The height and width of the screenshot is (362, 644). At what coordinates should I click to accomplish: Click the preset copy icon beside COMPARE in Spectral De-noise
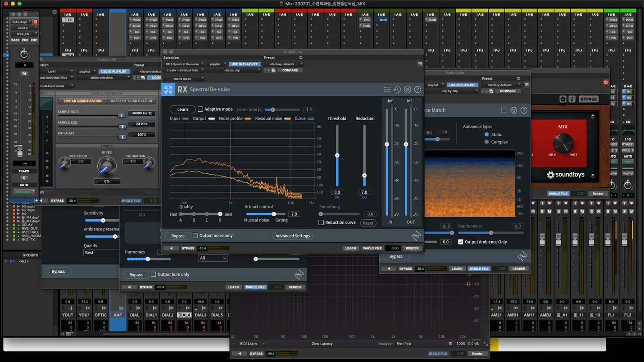tap(273, 70)
